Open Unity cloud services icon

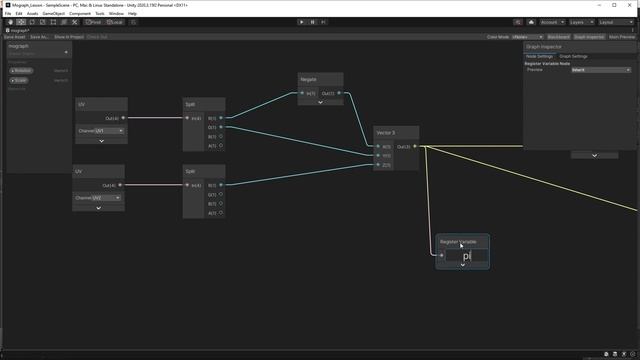click(531, 22)
